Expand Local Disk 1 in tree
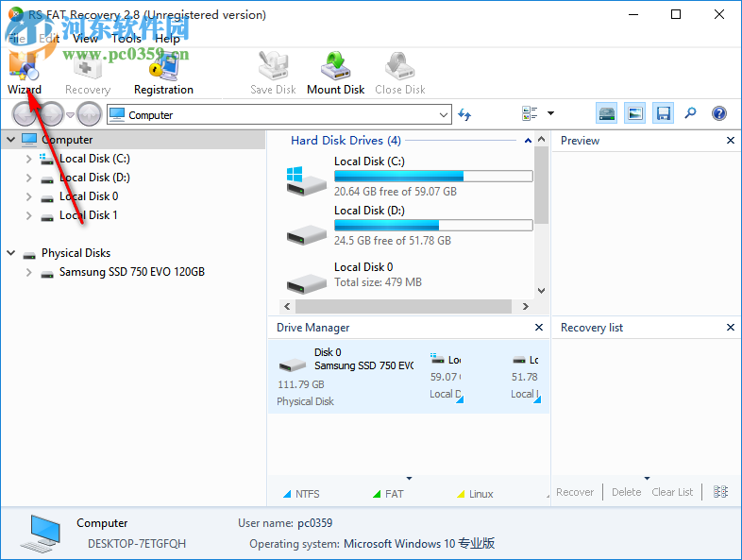742x560 pixels. tap(29, 215)
